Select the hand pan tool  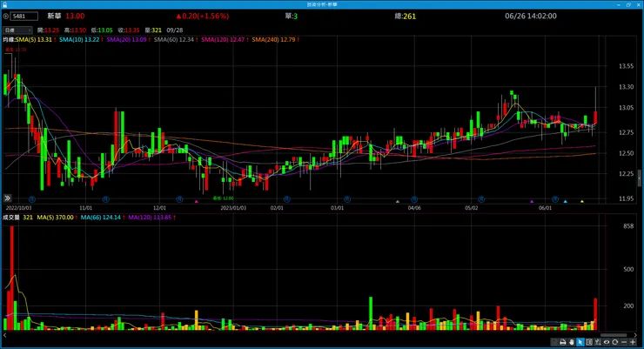[x=572, y=342]
